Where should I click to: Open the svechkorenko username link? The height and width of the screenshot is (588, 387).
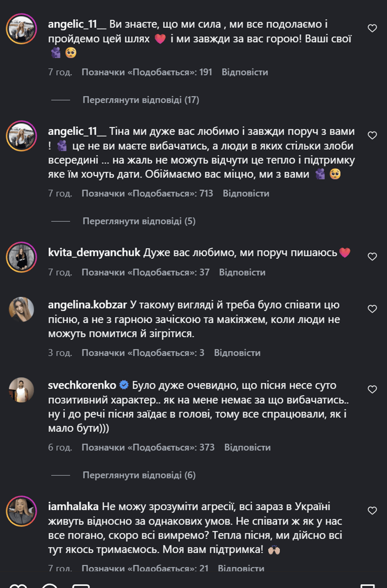82,385
